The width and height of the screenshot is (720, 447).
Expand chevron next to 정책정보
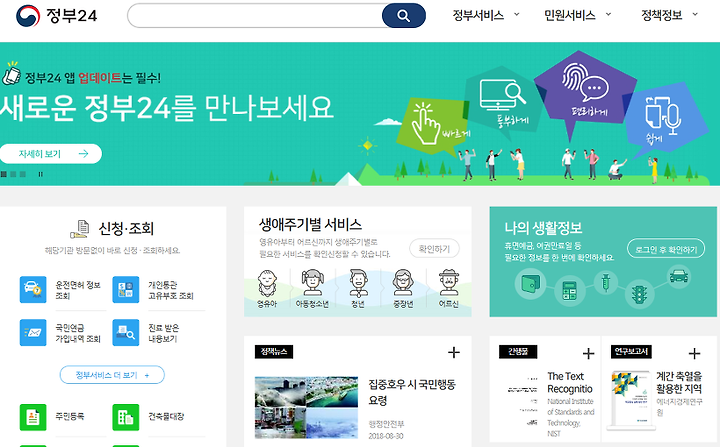695,14
